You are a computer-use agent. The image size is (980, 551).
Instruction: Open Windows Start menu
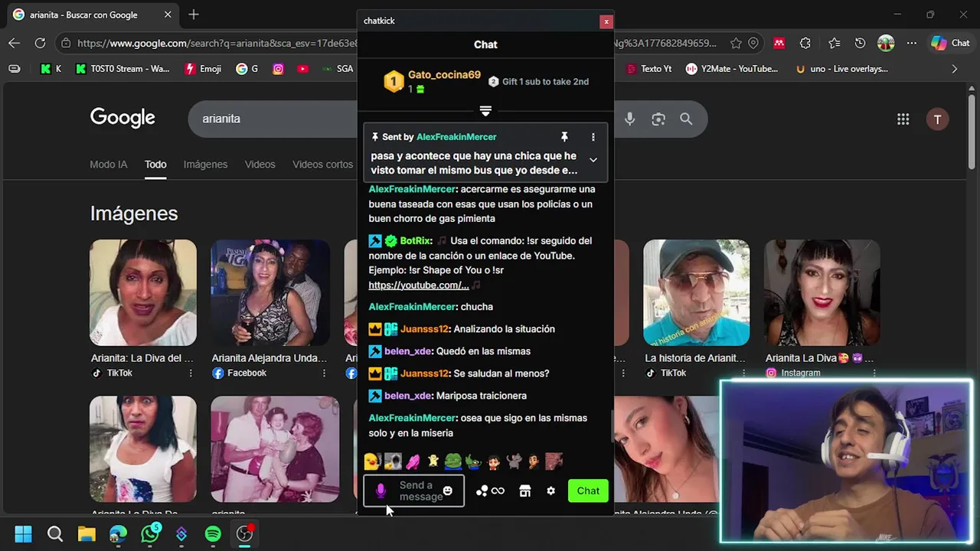24,534
